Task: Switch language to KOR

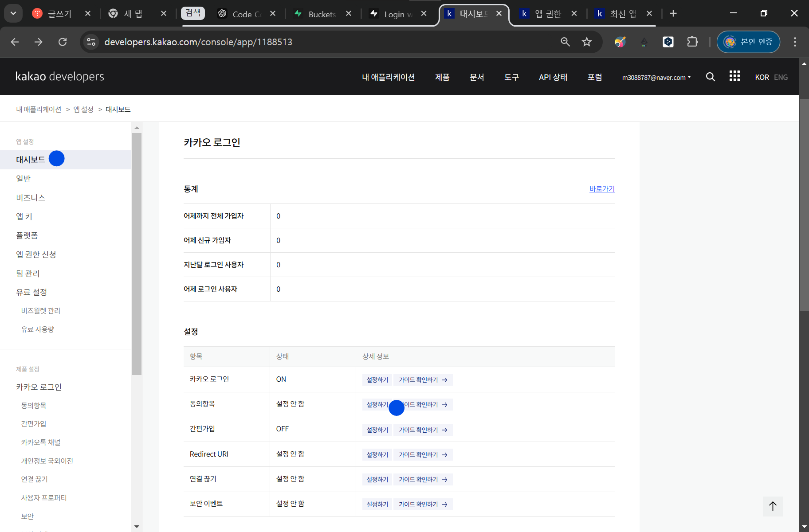Action: pos(762,77)
